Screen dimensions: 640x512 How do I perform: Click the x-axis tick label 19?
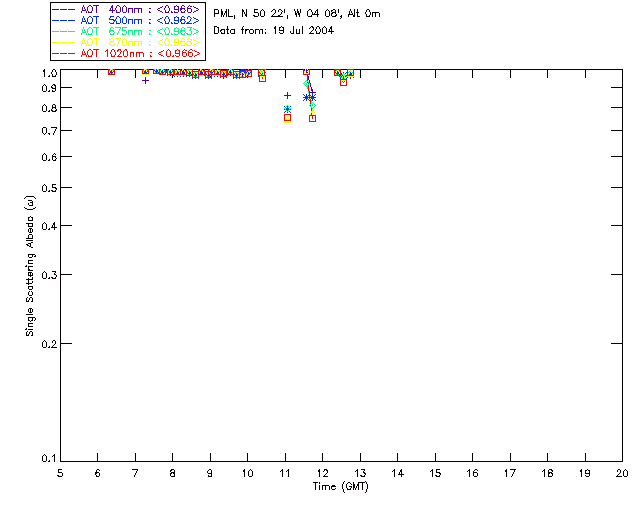pos(585,473)
